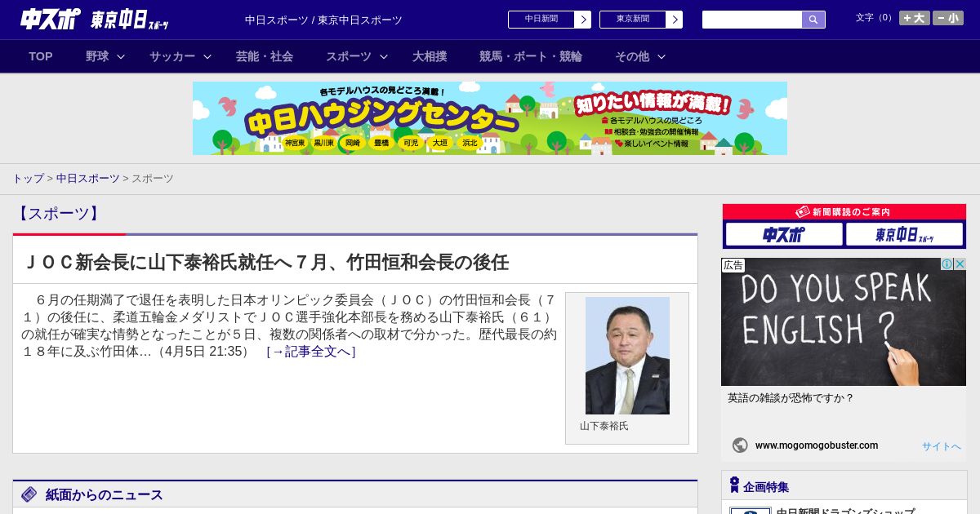Expand the スポーツ dropdown chevron

coord(384,56)
